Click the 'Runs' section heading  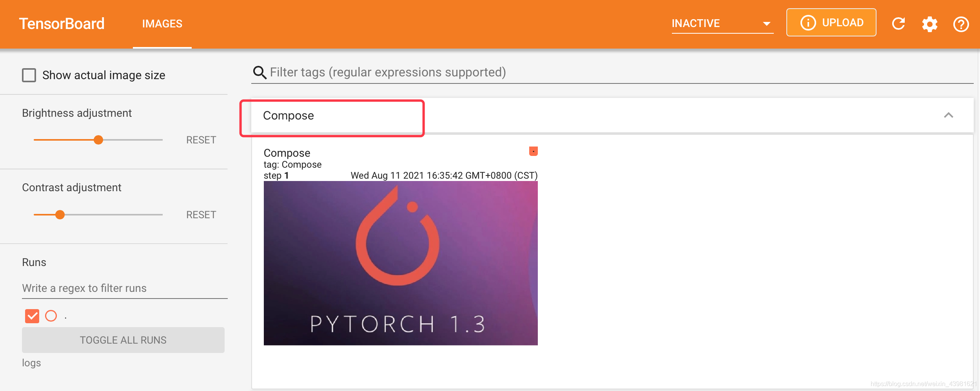click(x=34, y=262)
